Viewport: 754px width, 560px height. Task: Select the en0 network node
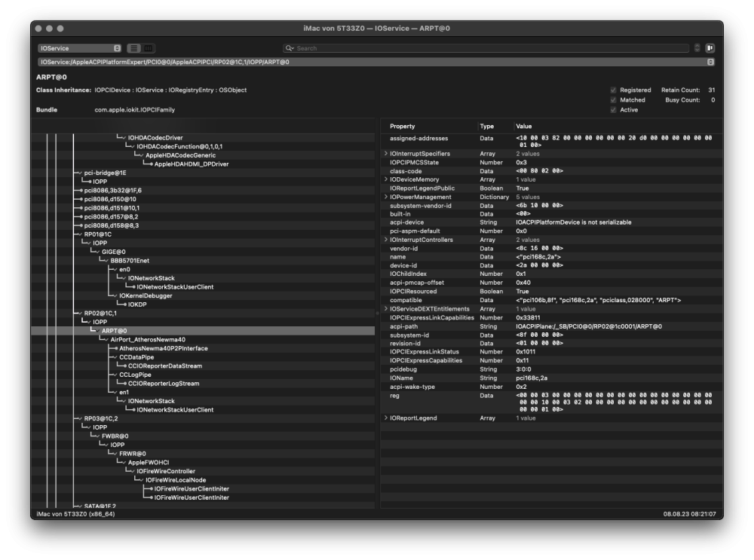click(x=124, y=270)
